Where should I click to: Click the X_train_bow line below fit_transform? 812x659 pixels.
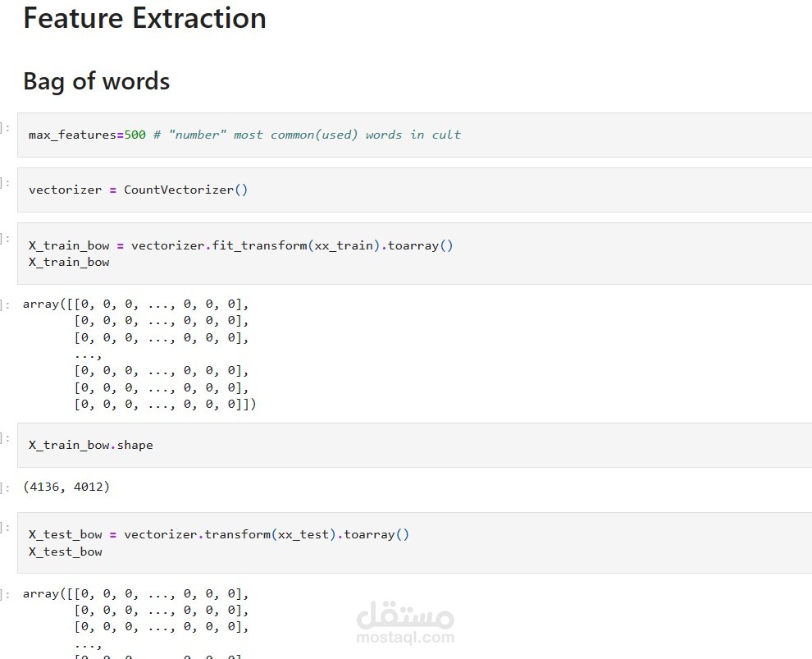(69, 262)
